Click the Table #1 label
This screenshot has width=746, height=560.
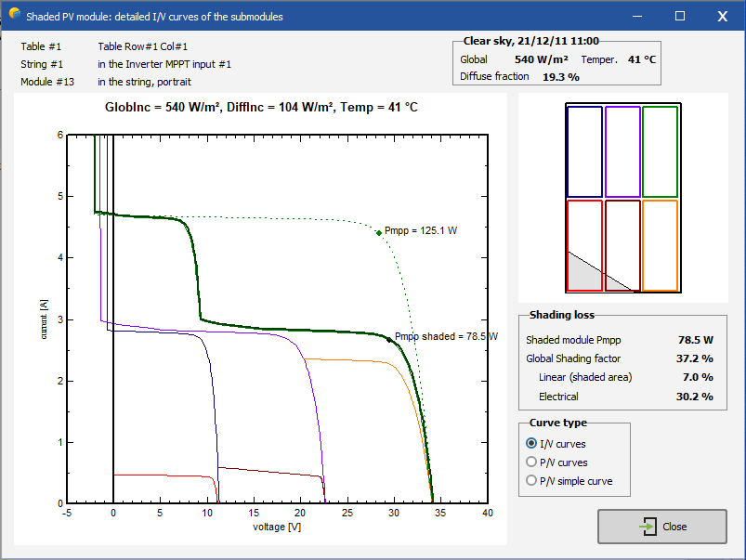41,46
